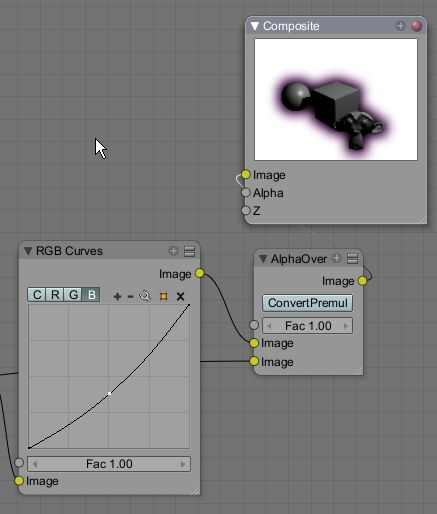437x514 pixels.
Task: Click the Composite Image input socket
Action: click(x=246, y=174)
